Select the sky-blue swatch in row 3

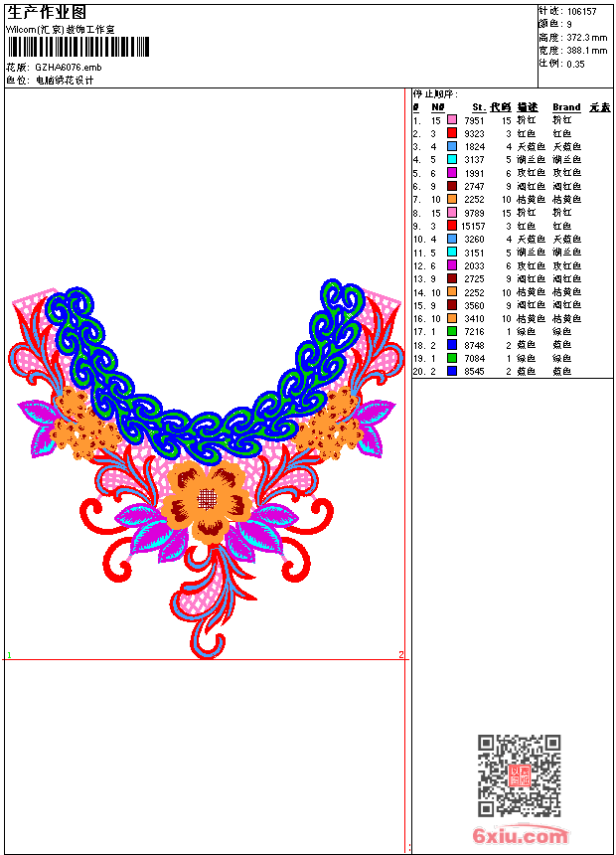tap(452, 146)
